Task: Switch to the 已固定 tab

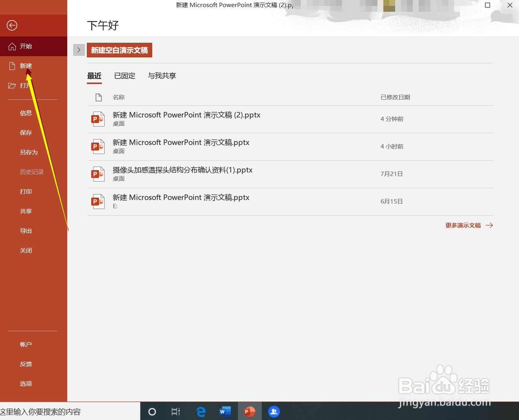Action: pos(125,76)
